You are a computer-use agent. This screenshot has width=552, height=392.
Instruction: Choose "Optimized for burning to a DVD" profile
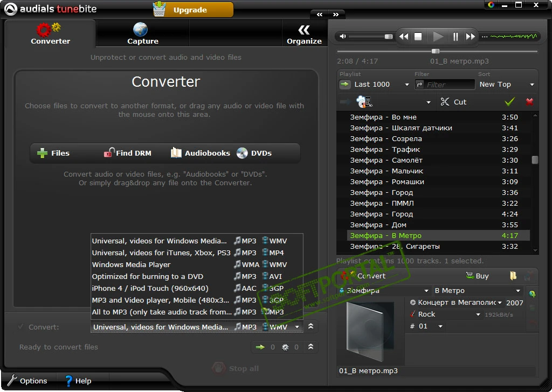click(x=148, y=276)
